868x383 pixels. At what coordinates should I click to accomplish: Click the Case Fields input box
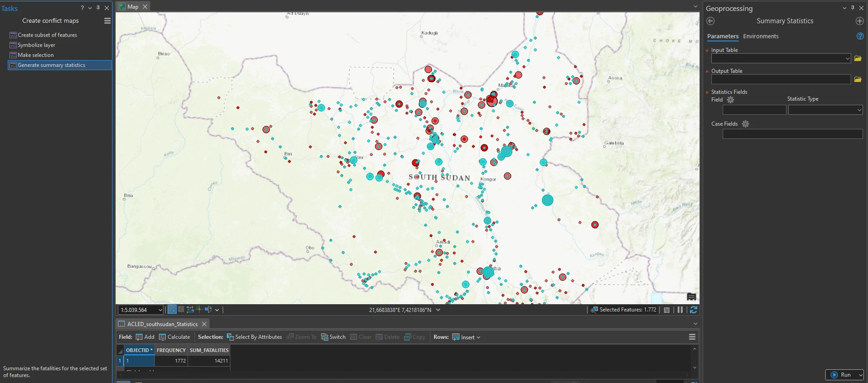pos(792,134)
